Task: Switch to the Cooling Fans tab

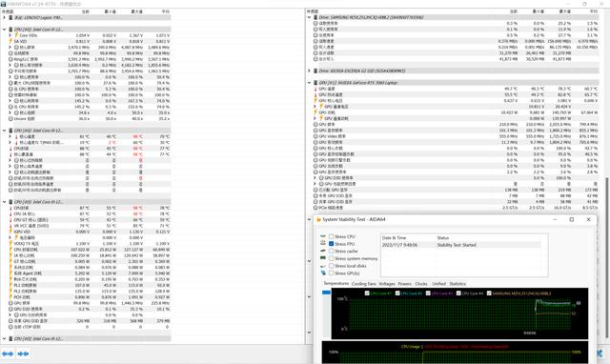Action: coord(364,284)
